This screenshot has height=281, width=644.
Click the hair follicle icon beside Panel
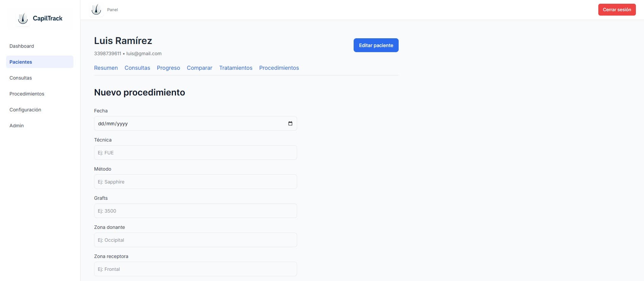click(96, 10)
